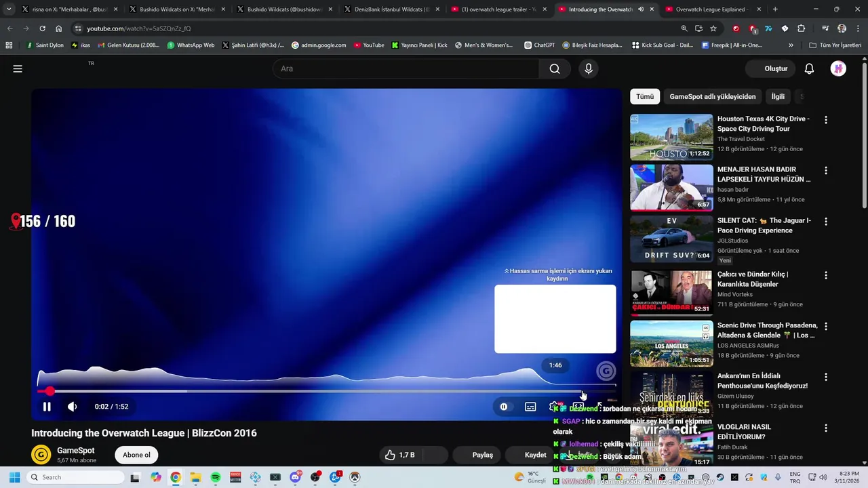Screen dimensions: 868x488
Task: Open the Chrome extensions puzzle icon
Action: pos(801,28)
